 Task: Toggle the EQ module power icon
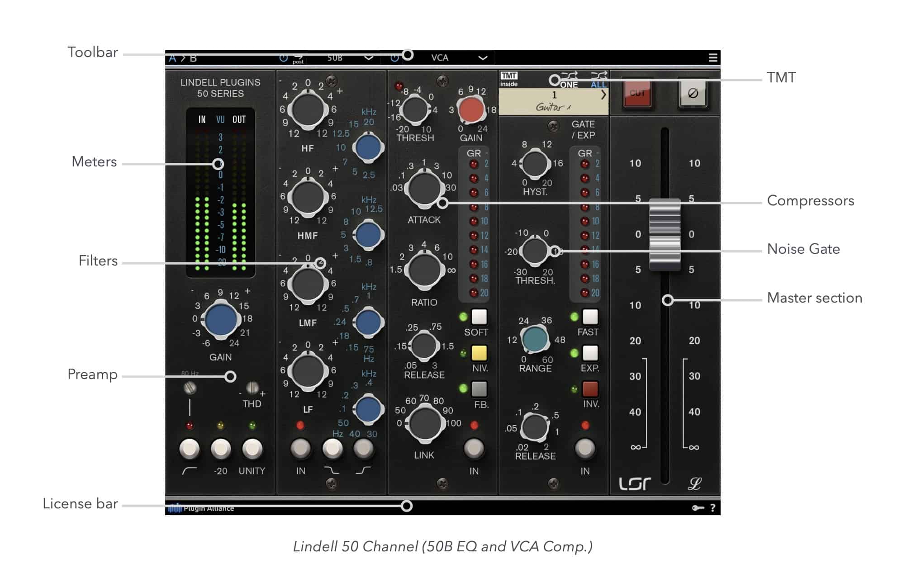[x=284, y=58]
